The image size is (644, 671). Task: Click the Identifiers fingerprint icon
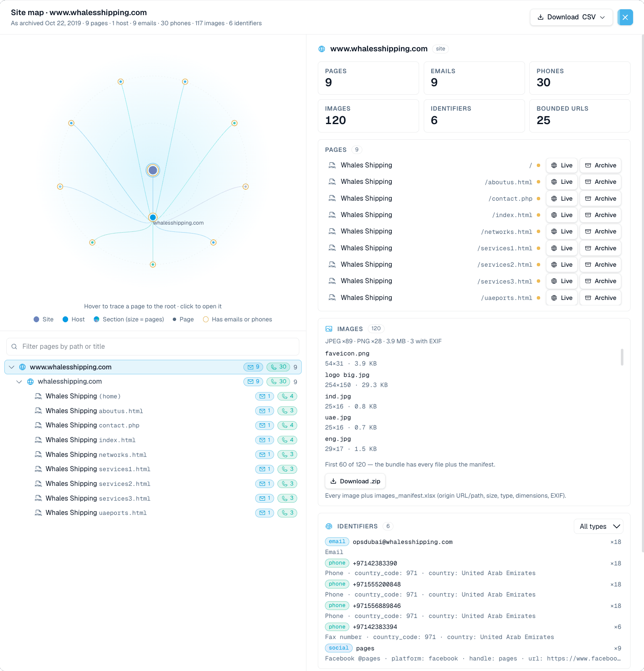click(329, 527)
